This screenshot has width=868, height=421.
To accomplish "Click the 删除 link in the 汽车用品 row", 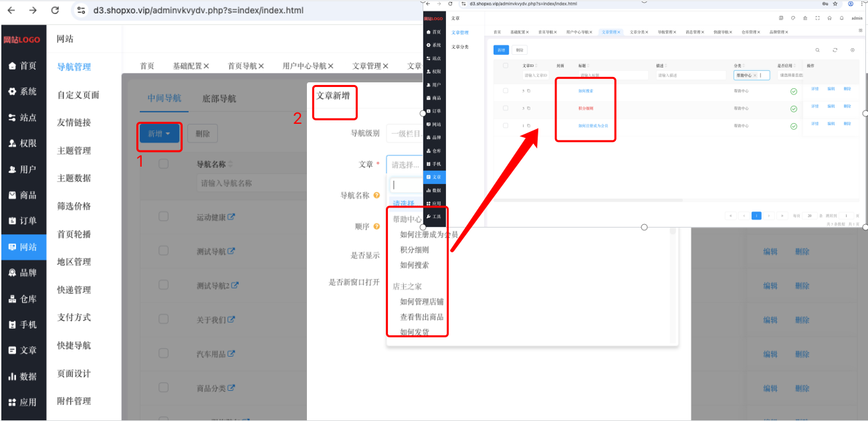I will (x=802, y=354).
